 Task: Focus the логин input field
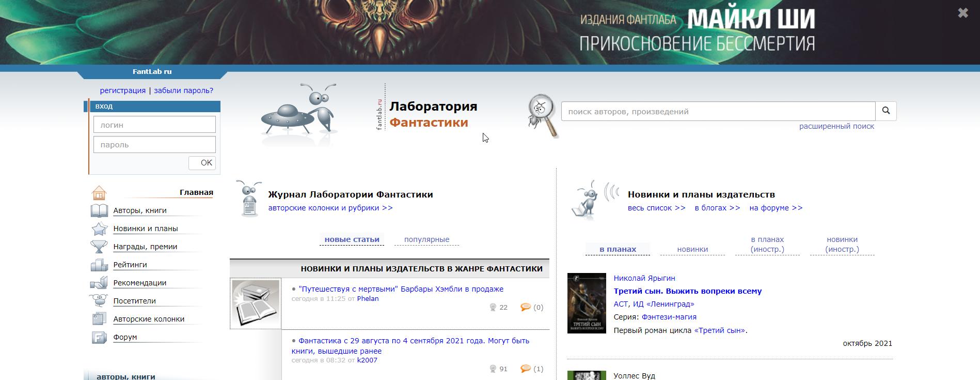coord(154,125)
